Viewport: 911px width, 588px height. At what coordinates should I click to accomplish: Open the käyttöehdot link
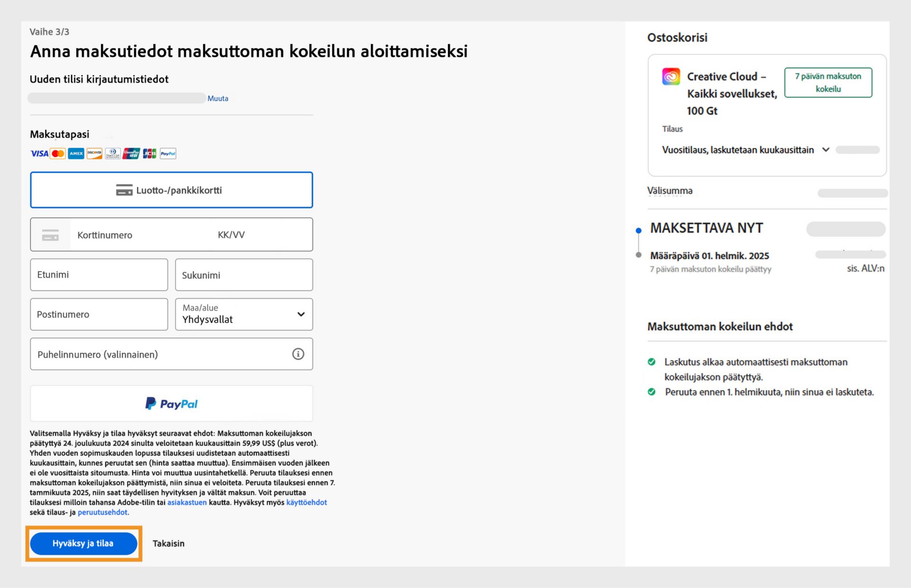point(307,502)
